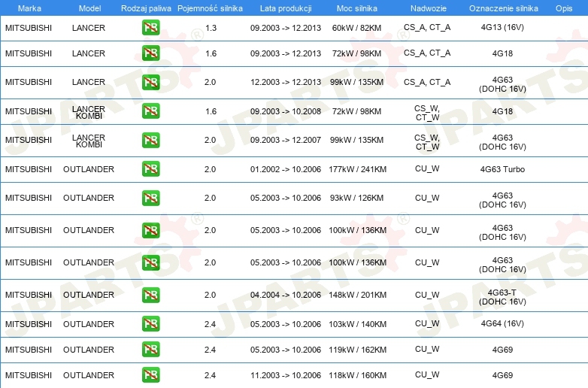Click the fuel icon in the Outlander 103kW row

click(x=150, y=323)
